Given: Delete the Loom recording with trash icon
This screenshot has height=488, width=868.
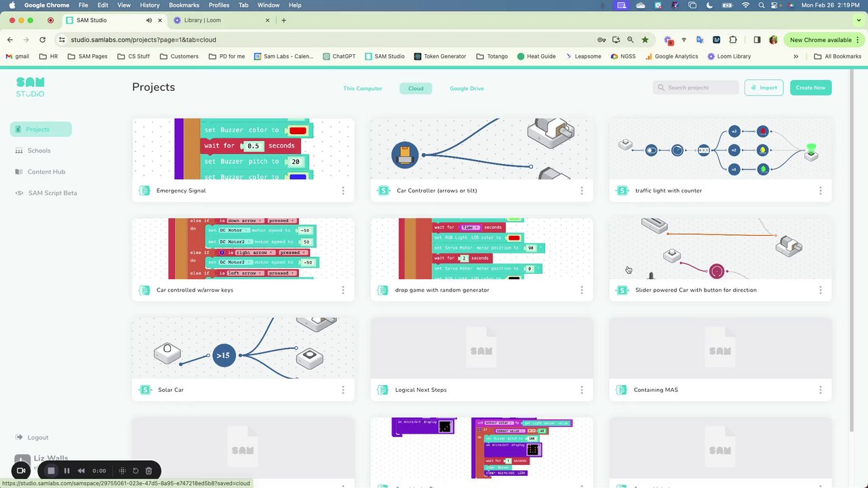Looking at the screenshot, I should [149, 470].
